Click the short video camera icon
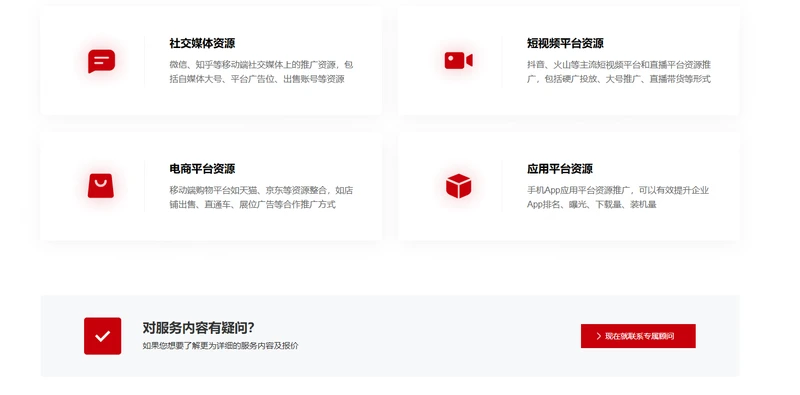Viewport: 800px width, 395px height. [x=458, y=60]
